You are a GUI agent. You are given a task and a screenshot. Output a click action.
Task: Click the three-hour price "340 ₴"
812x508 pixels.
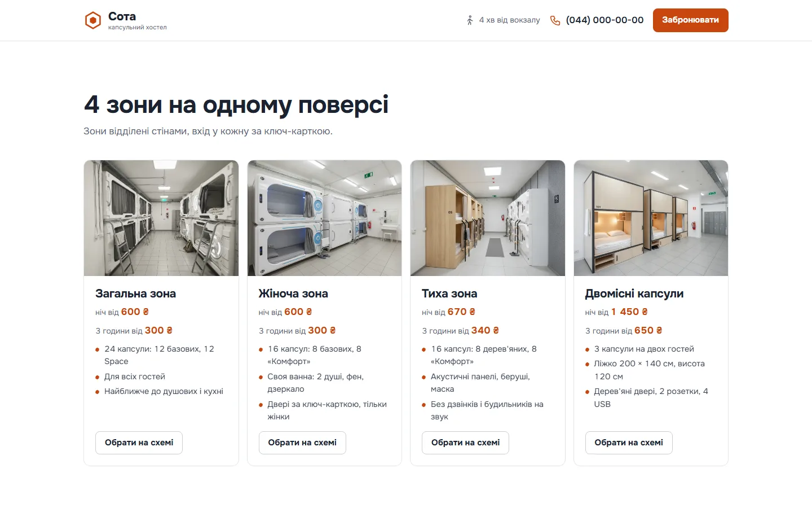pos(485,330)
